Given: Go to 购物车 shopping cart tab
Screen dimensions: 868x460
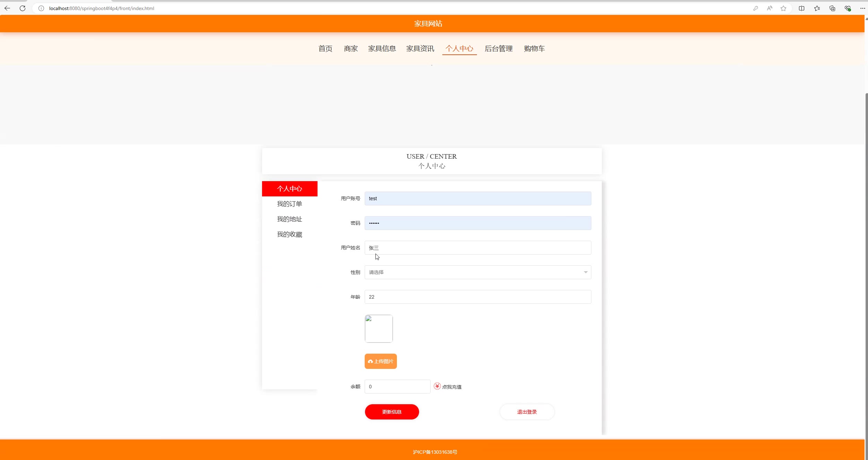Looking at the screenshot, I should (534, 48).
